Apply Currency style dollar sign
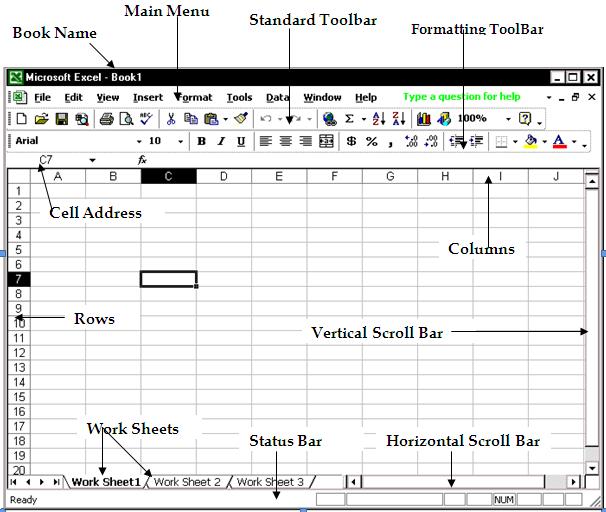This screenshot has width=606, height=512. coord(351,141)
